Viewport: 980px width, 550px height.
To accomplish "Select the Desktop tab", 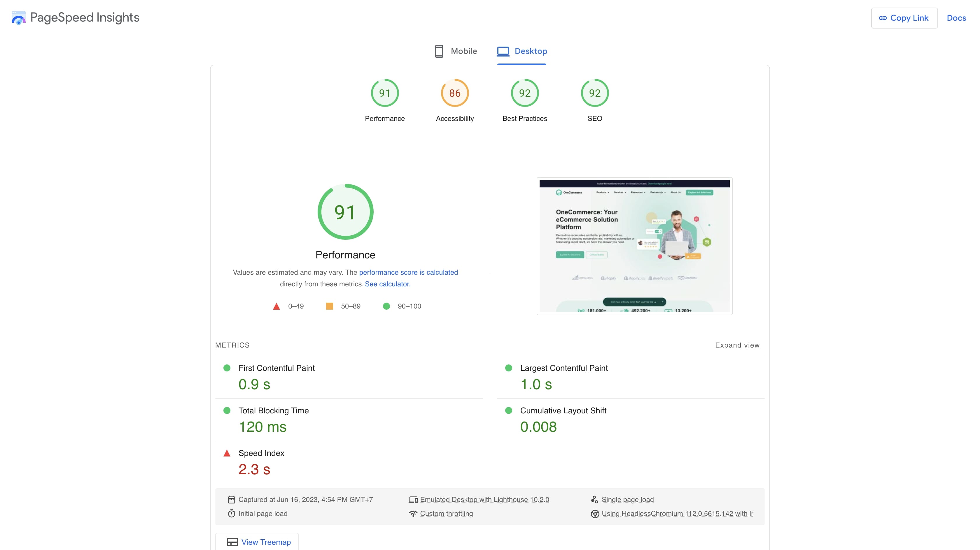I will click(521, 51).
